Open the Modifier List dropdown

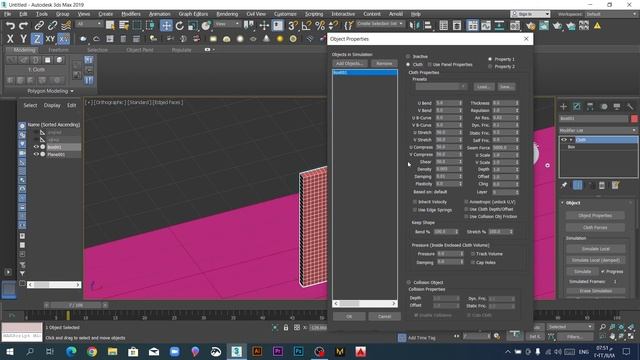598,130
